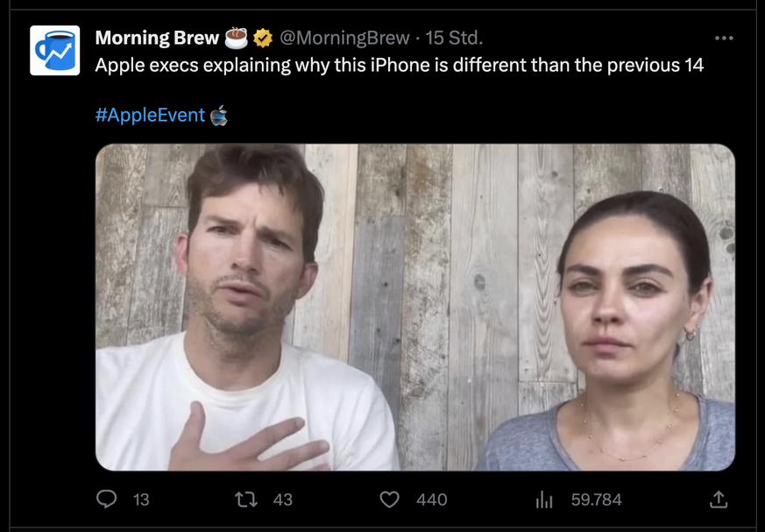
Task: Click the repost count 43
Action: [x=283, y=500]
